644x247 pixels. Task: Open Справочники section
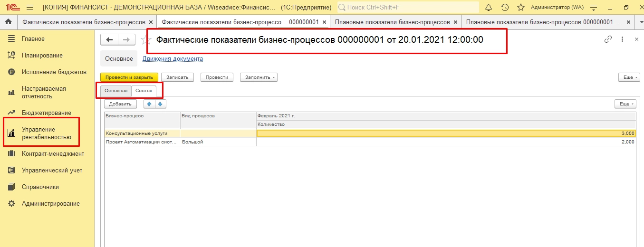(x=40, y=187)
